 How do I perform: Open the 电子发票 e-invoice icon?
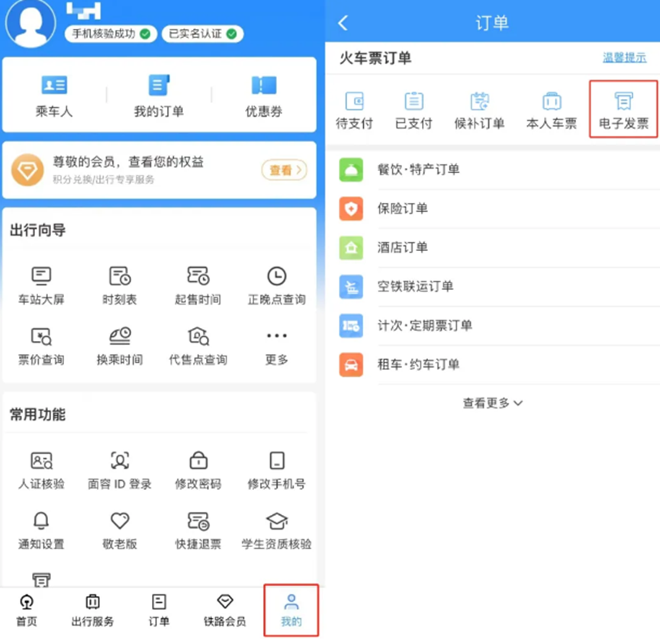[x=623, y=101]
